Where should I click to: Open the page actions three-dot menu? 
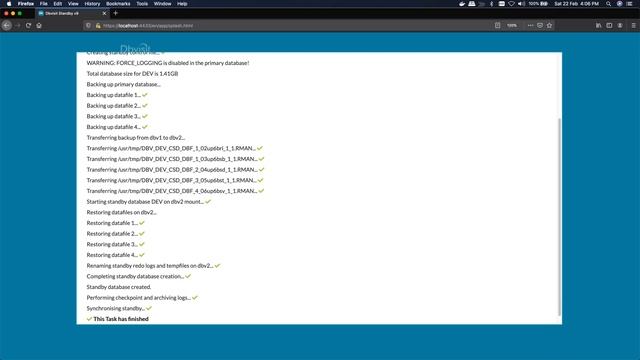coord(530,25)
